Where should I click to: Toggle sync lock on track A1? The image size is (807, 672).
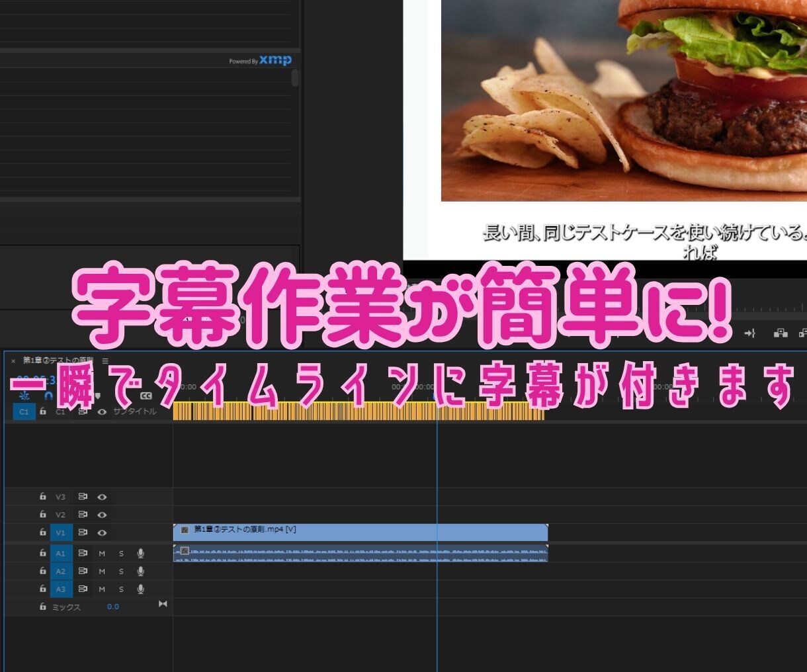pyautogui.click(x=83, y=553)
